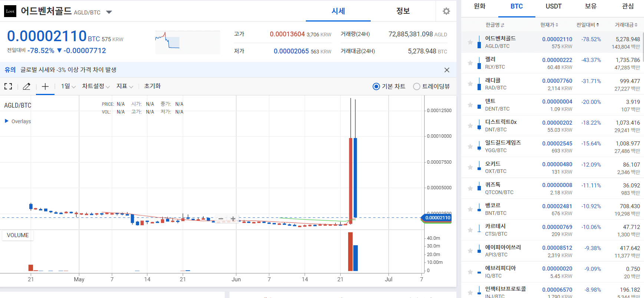Click the -78.52% change in the header

pyautogui.click(x=41, y=51)
